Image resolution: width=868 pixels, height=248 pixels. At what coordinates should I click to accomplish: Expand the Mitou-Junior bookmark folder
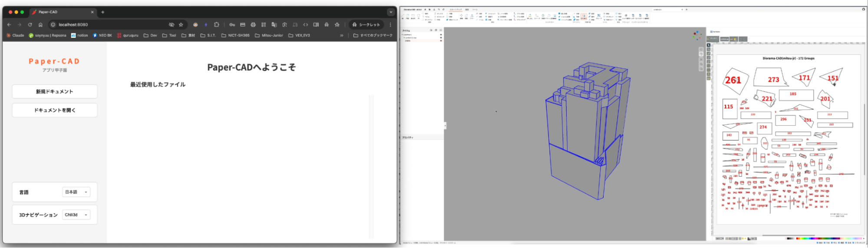click(269, 36)
